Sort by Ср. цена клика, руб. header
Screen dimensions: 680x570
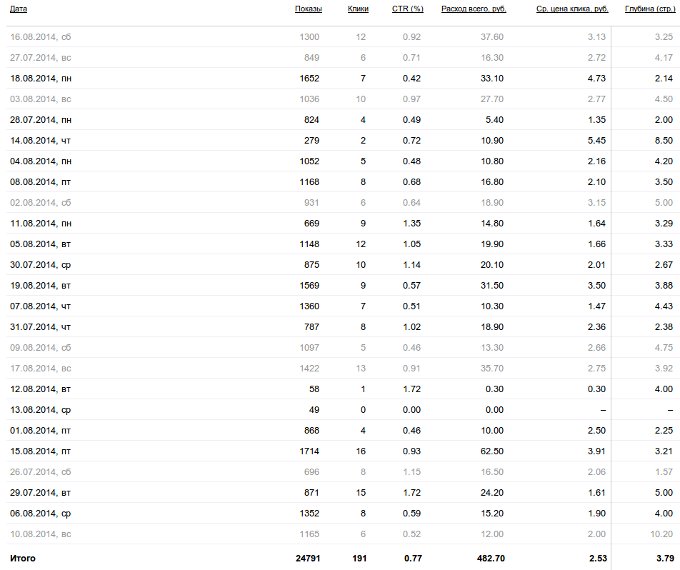click(572, 9)
